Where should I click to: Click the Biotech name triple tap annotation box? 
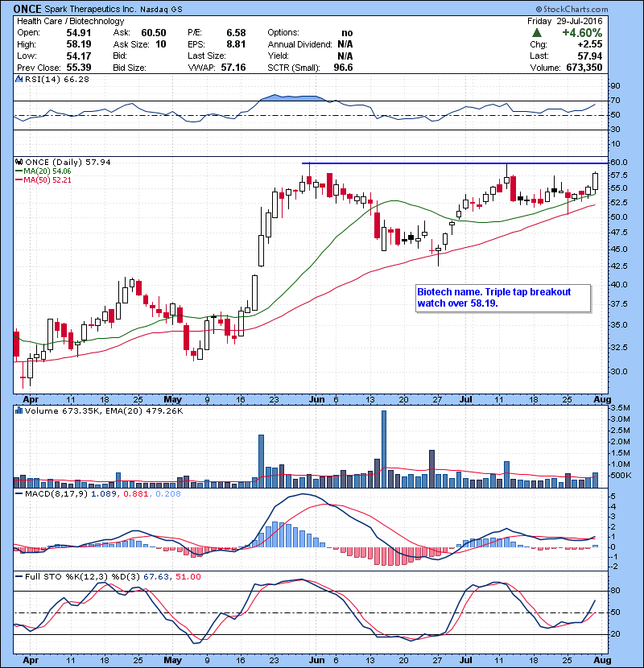[503, 299]
